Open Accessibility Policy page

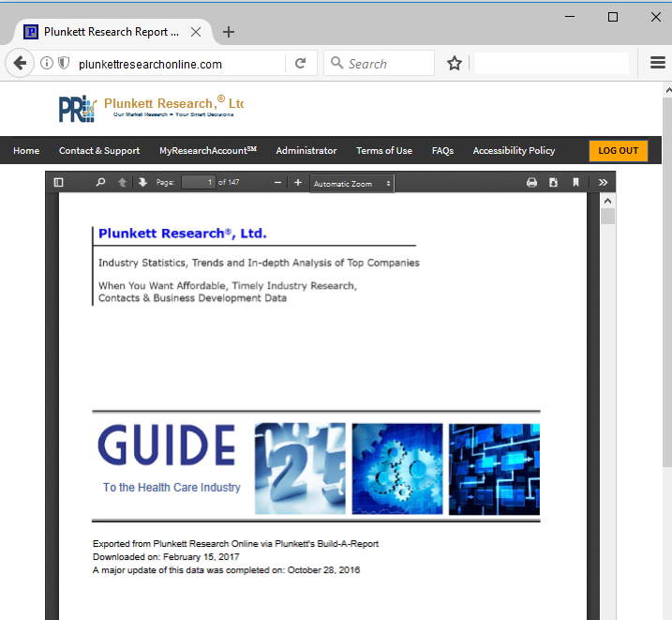click(514, 150)
